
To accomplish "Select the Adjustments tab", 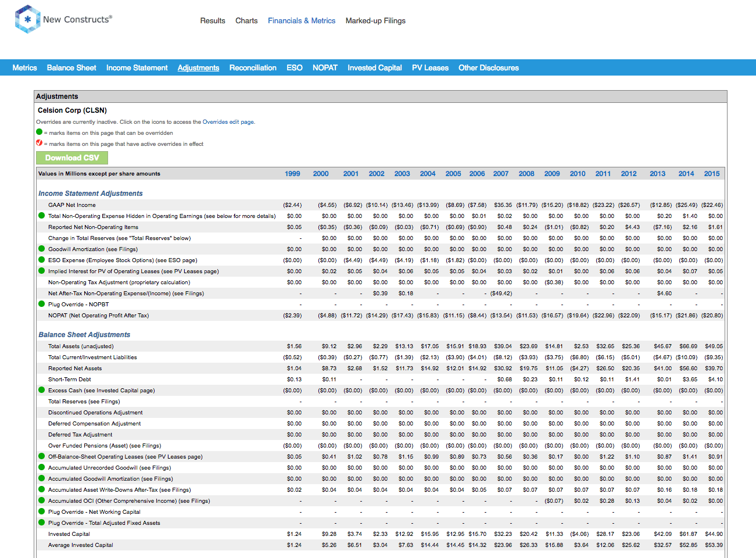I will (x=198, y=67).
